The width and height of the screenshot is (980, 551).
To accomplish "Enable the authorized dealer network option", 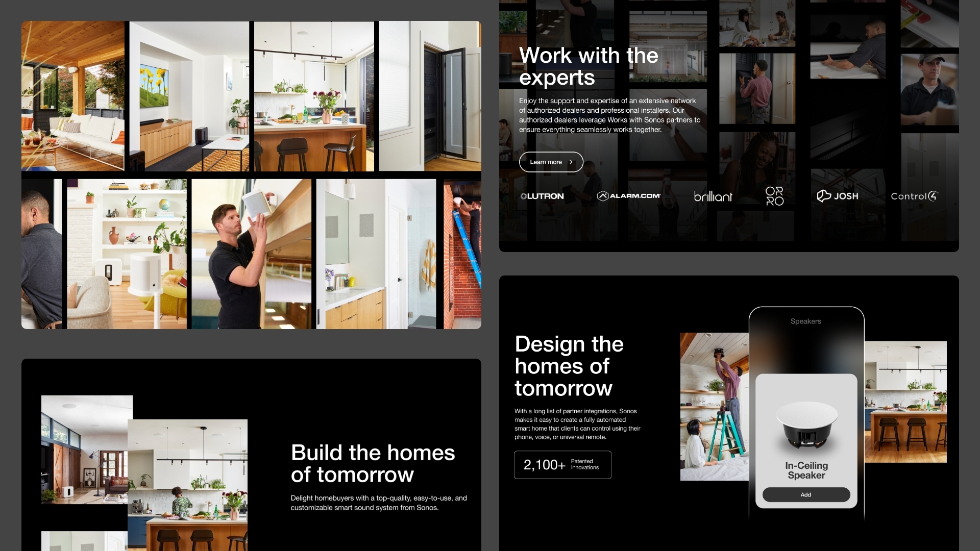I will (x=551, y=161).
